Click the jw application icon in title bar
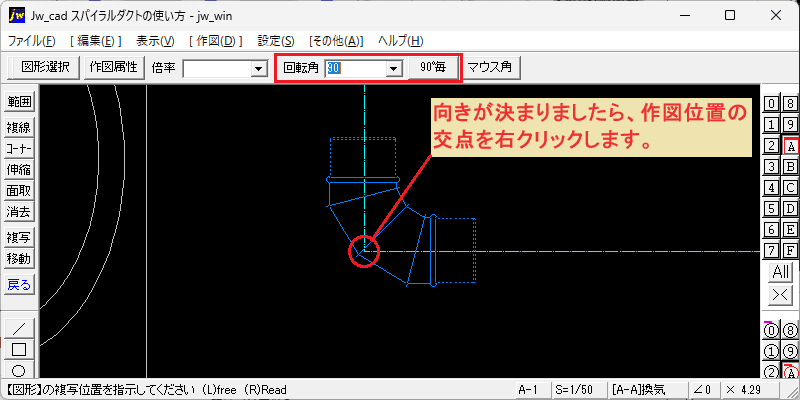800x400 pixels. (16, 16)
